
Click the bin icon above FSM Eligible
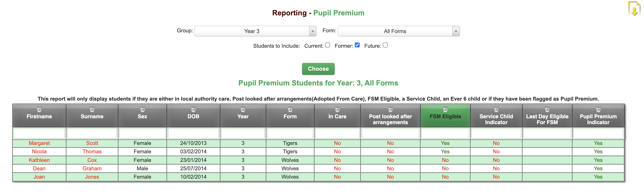pyautogui.click(x=445, y=109)
